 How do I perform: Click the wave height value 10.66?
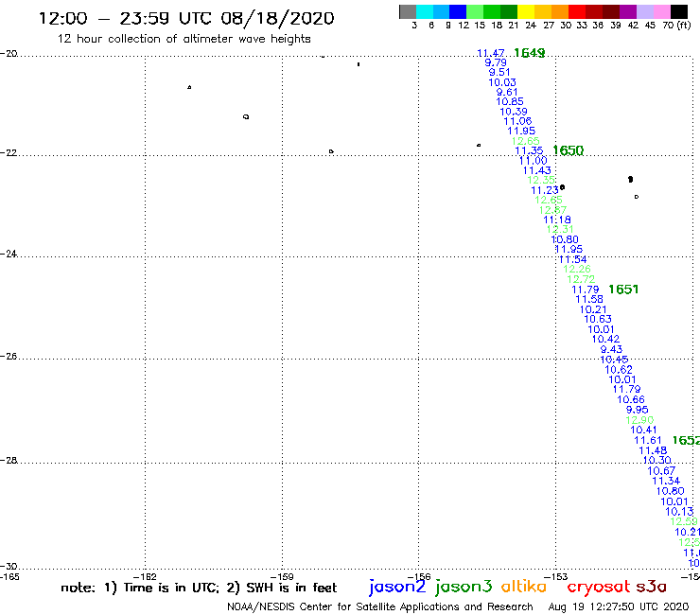point(631,399)
